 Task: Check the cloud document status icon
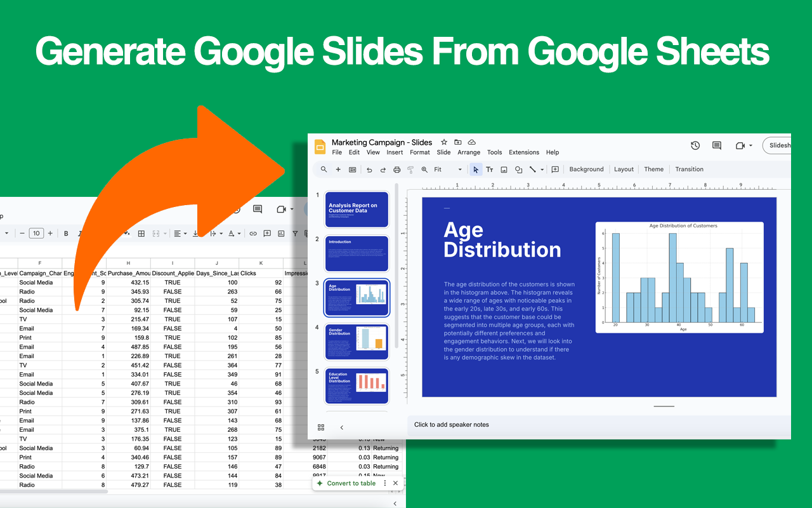(x=472, y=142)
